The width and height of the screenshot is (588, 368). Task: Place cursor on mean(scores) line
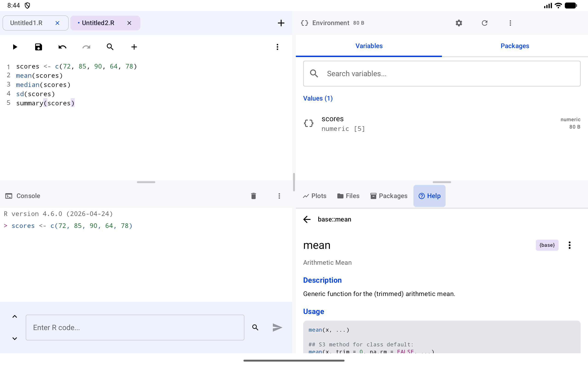[x=39, y=76]
